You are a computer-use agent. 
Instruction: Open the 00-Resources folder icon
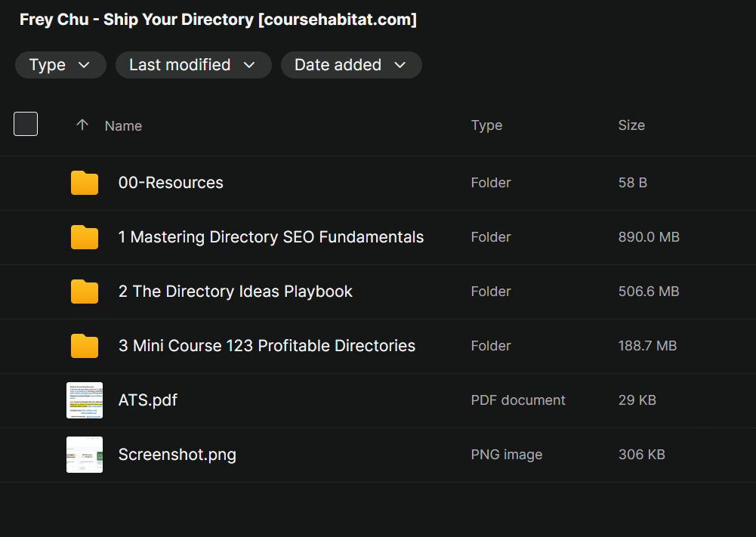[85, 183]
